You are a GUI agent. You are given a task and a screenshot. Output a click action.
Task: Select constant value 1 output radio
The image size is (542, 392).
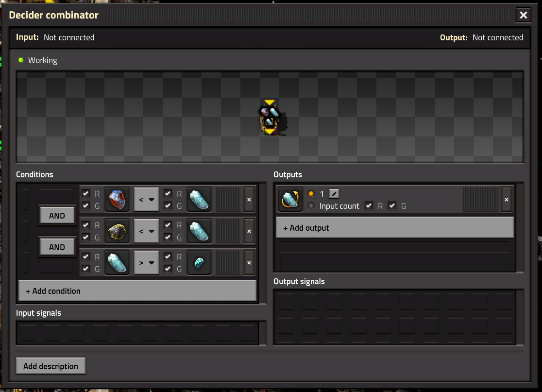point(311,194)
